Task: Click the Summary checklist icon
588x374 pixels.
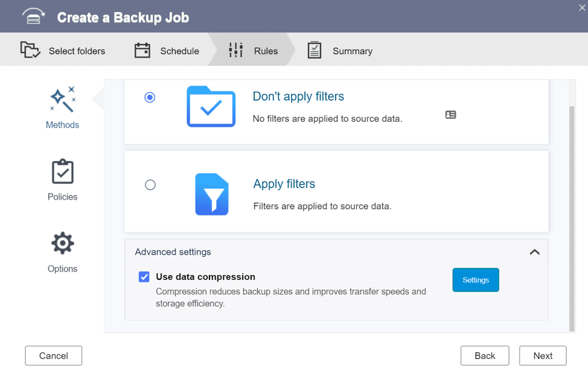Action: tap(315, 50)
